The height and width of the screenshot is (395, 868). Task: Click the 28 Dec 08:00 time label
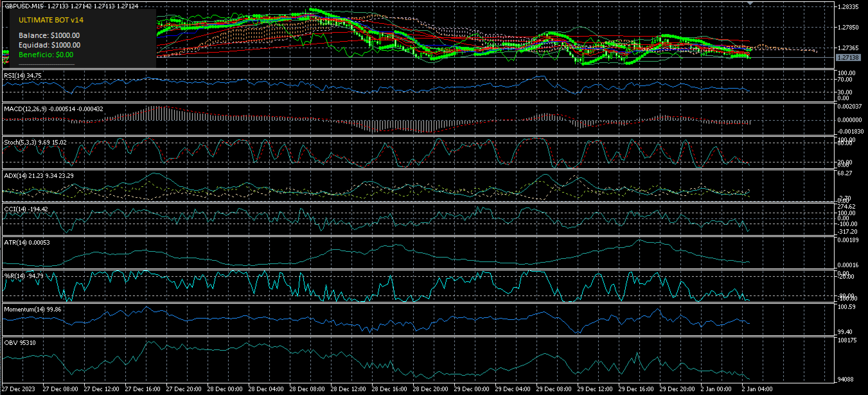point(308,389)
